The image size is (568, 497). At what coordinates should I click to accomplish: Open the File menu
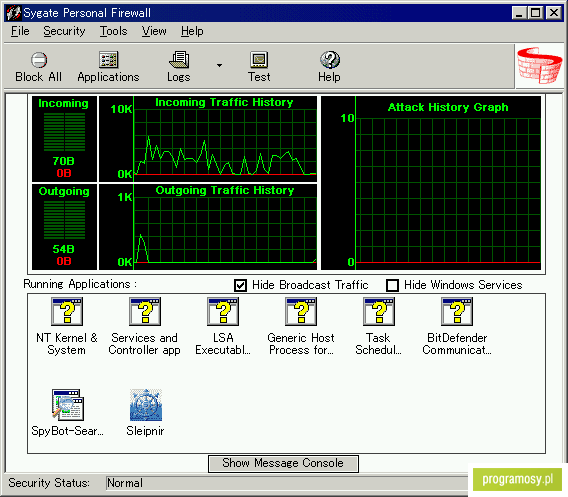pyautogui.click(x=20, y=31)
